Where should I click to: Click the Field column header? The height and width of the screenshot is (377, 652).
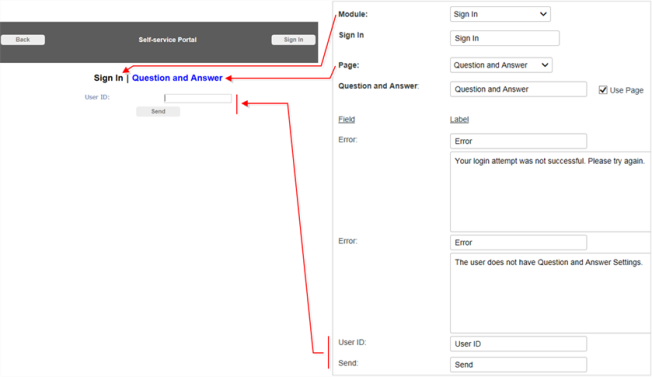[x=346, y=119]
